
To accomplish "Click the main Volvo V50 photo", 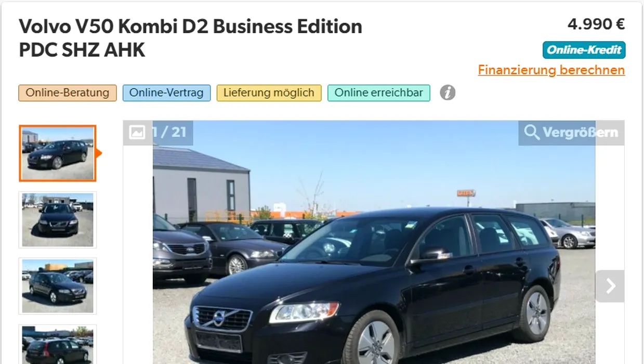I will coord(374,242).
